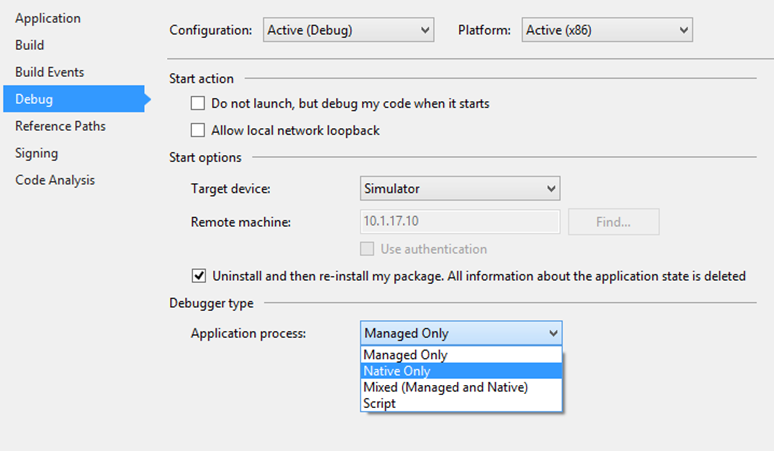Open the Application properties tab
Screen dimensions: 774x451
point(48,18)
